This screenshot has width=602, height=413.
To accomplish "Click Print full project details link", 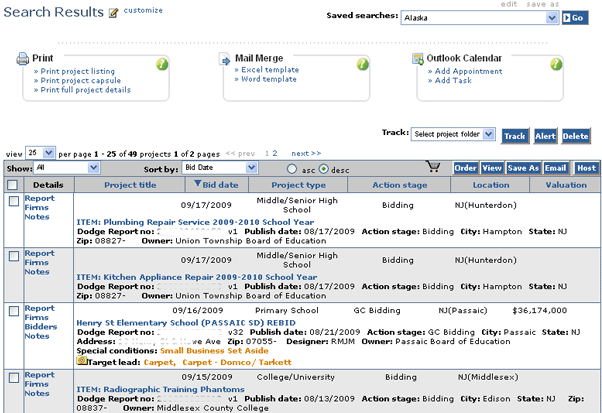I will click(86, 90).
